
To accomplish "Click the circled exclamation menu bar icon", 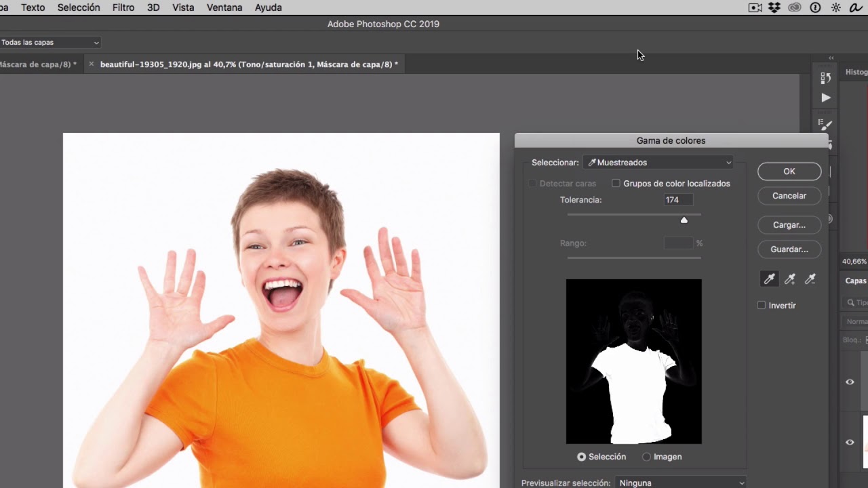I will coord(815,7).
